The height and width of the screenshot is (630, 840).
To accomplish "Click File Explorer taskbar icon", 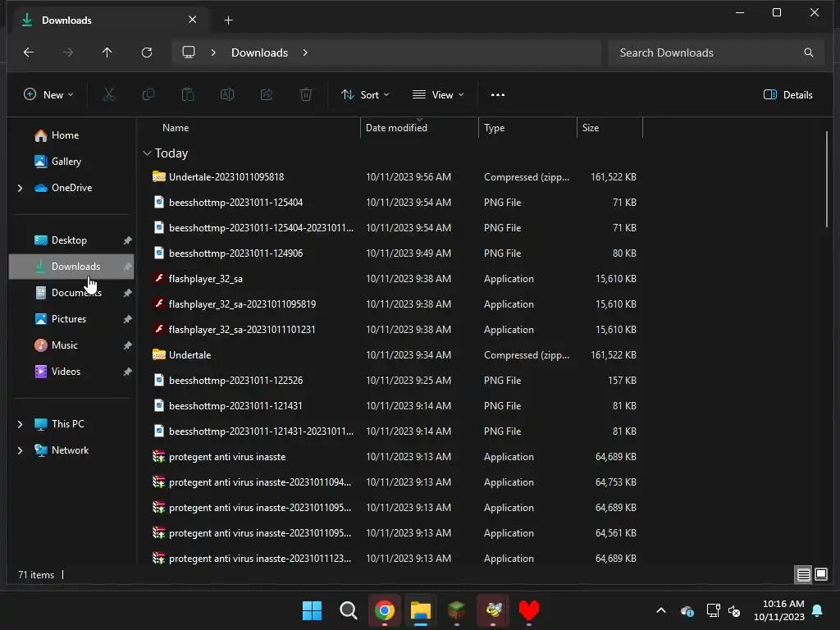I will click(421, 610).
